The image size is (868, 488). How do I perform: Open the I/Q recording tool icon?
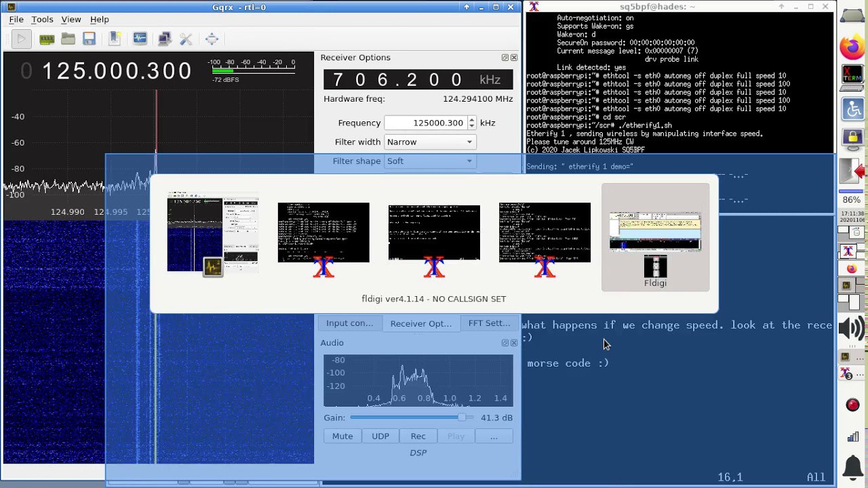(140, 39)
